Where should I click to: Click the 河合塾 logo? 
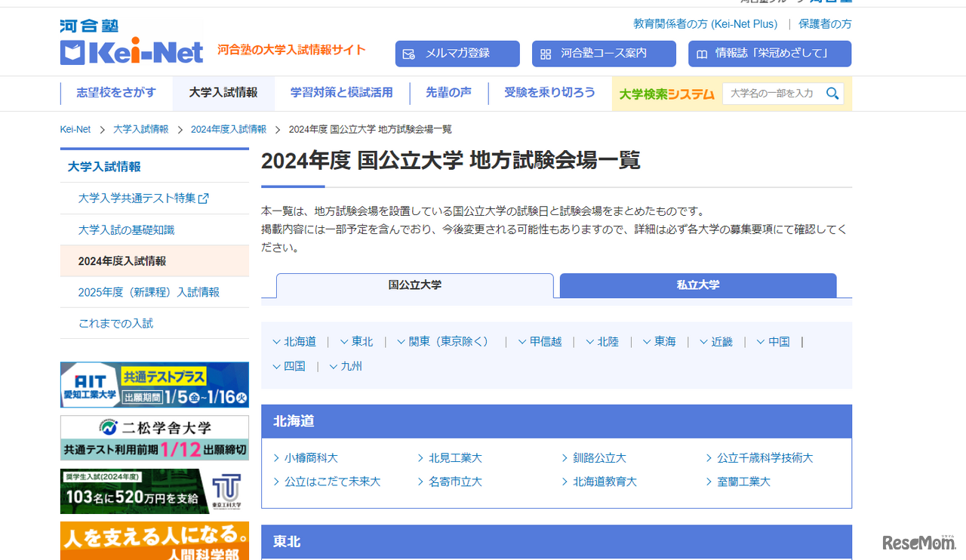point(88,25)
